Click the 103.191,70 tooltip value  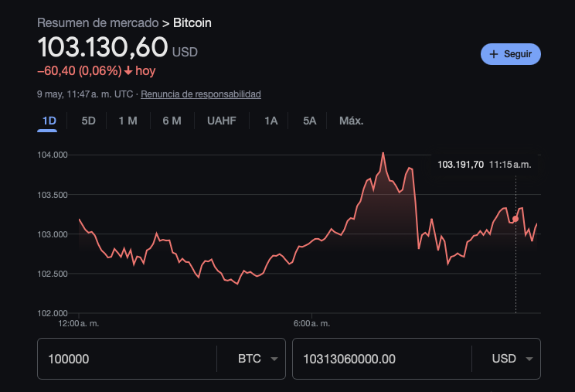click(461, 165)
